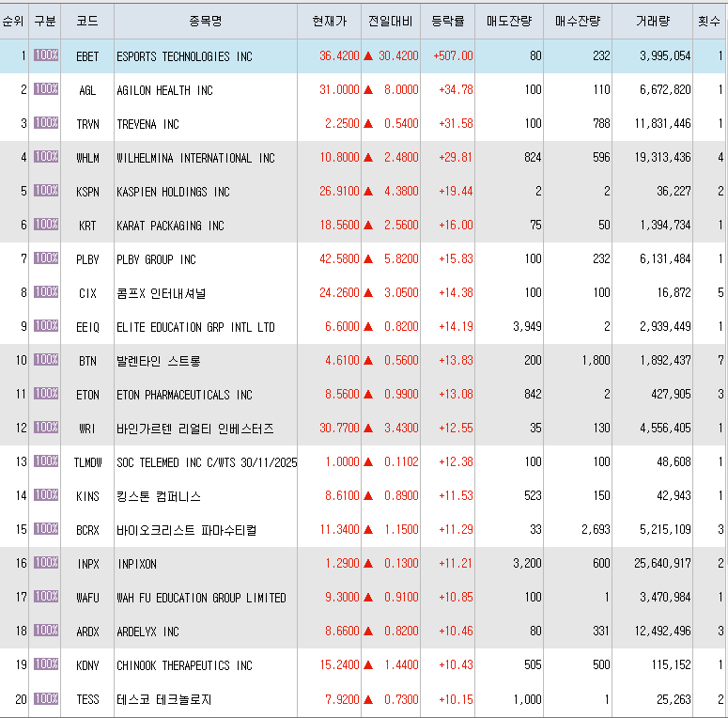Screen dimensions: 728x718
Task: Select CHINOOK THERAPEUTICS INC stock name
Action: click(184, 665)
